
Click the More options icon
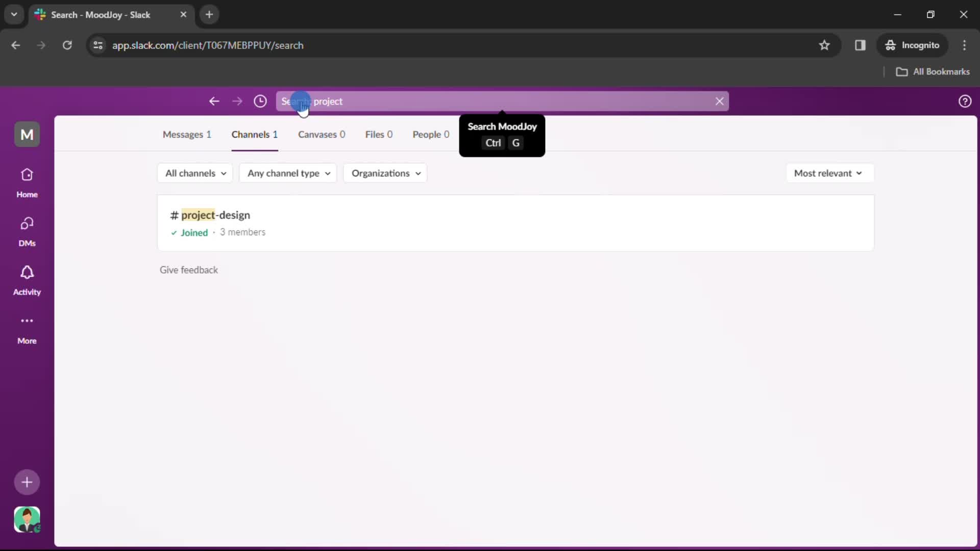27,320
